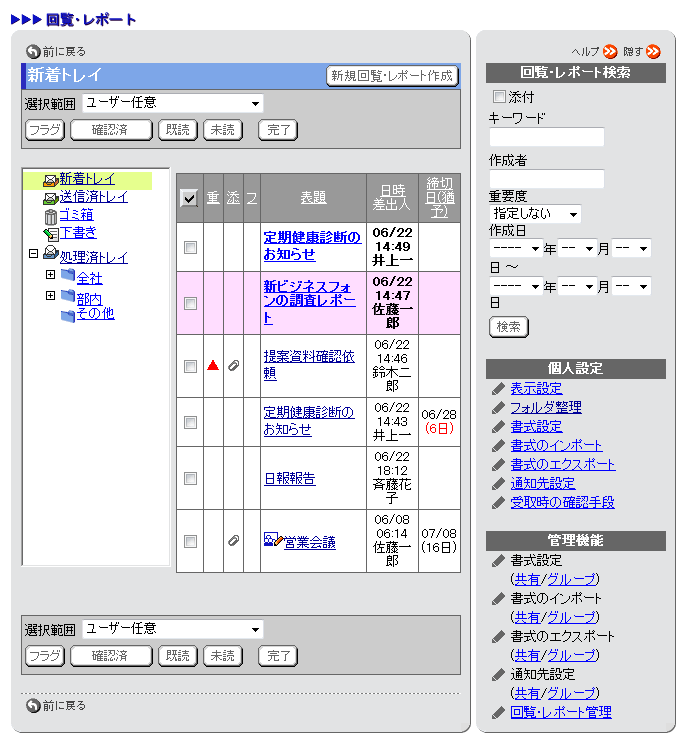Viewport: 686px width, 744px height.
Task: Open the 下書き tree link
Action: click(x=78, y=233)
